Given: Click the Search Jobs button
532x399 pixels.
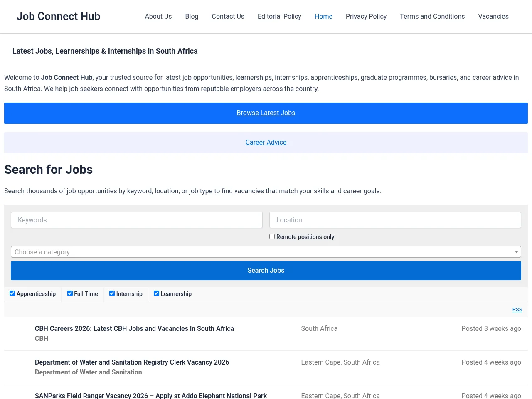Looking at the screenshot, I should click(x=266, y=271).
